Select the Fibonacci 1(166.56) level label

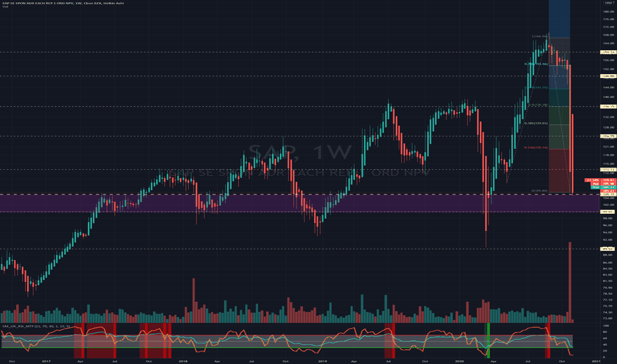point(540,36)
